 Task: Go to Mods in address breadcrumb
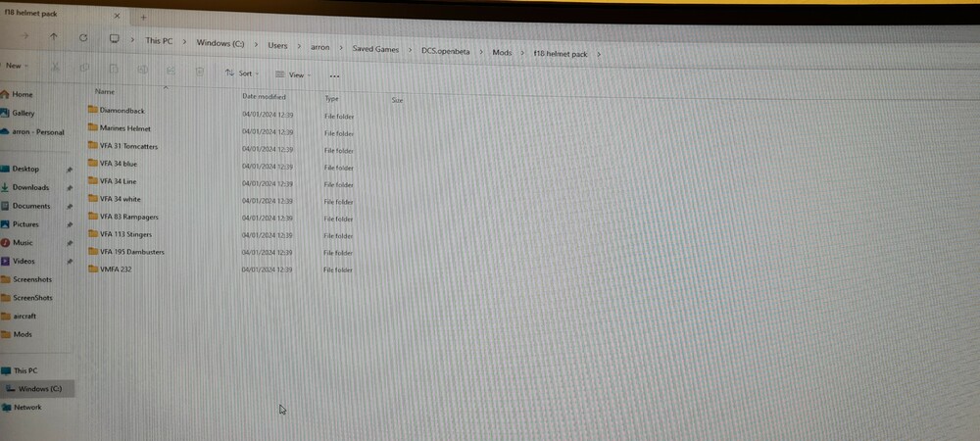pyautogui.click(x=502, y=53)
